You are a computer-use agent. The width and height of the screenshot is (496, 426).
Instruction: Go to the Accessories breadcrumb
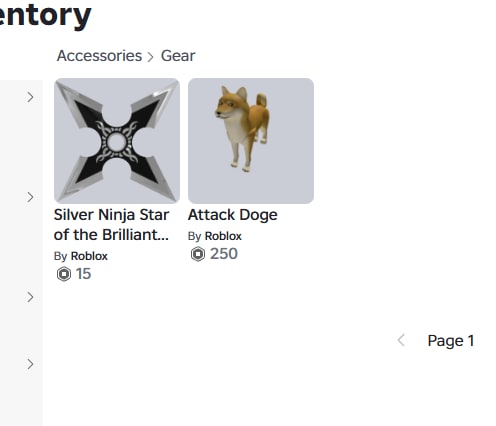99,56
